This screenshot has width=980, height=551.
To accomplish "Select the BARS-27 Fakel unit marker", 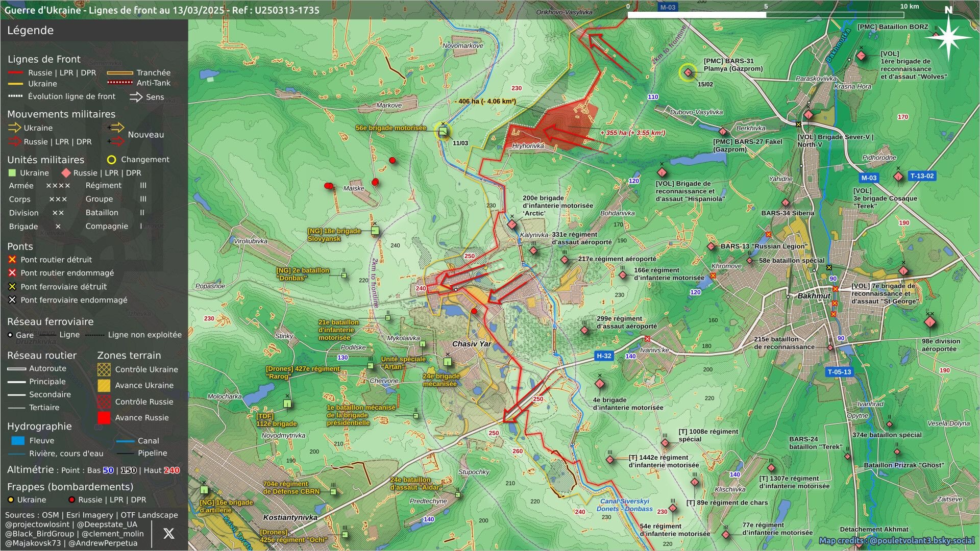I will [x=723, y=132].
